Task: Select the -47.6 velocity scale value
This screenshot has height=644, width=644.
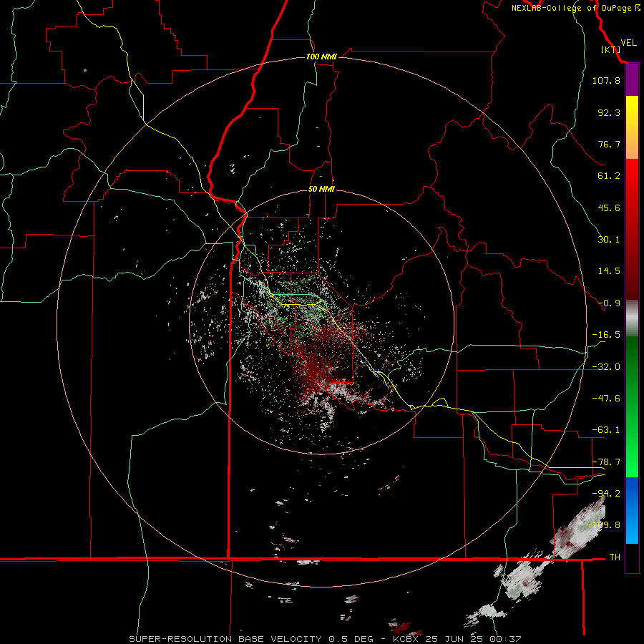Action: pyautogui.click(x=606, y=399)
